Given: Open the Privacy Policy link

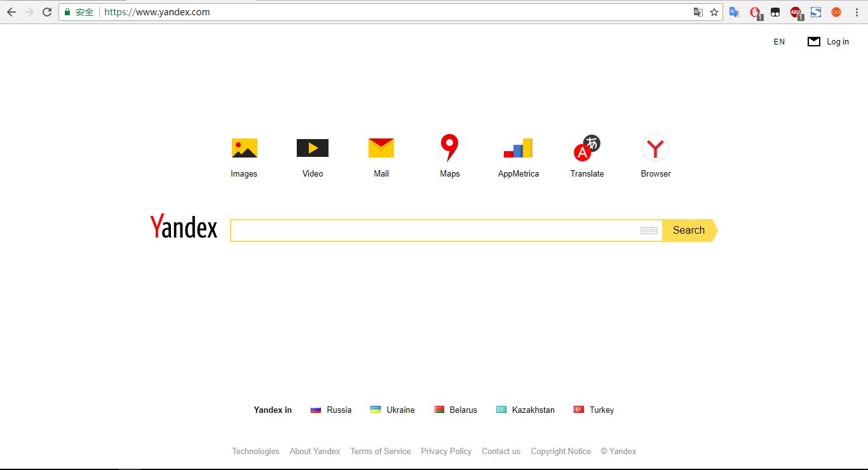Looking at the screenshot, I should [446, 452].
